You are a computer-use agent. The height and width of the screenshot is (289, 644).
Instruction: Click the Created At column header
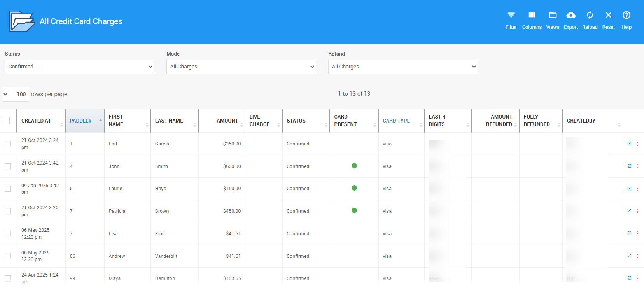point(36,121)
